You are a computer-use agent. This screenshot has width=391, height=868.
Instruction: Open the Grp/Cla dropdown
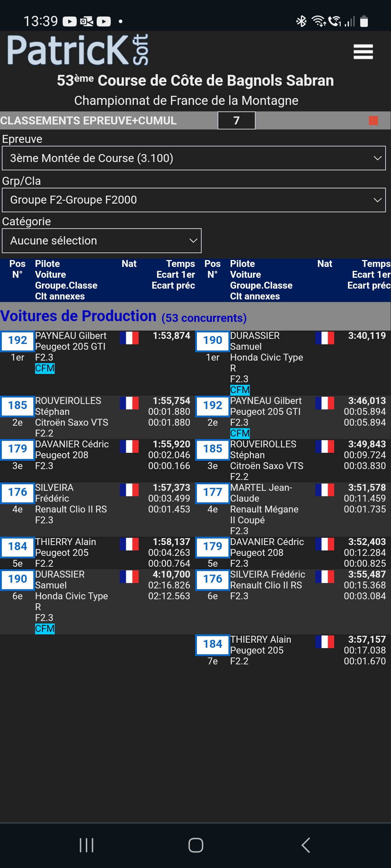[194, 200]
